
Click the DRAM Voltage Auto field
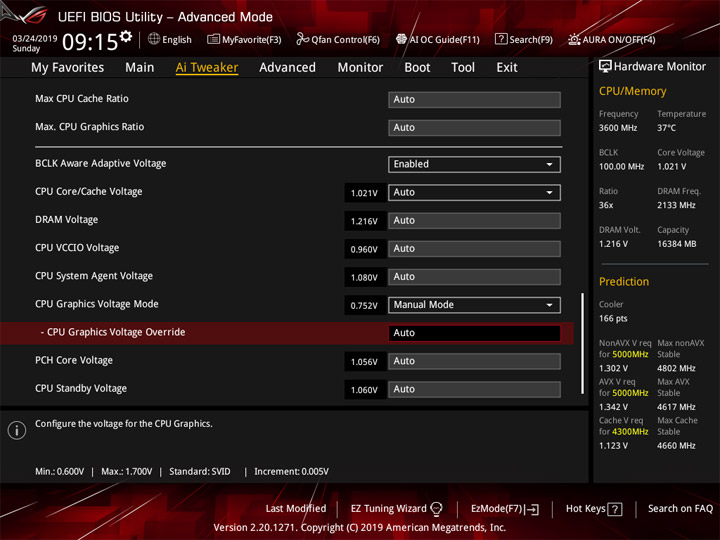(x=474, y=220)
